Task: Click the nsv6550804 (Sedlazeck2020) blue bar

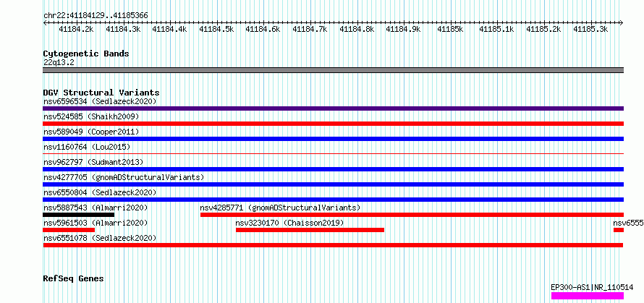Action: 333,200
